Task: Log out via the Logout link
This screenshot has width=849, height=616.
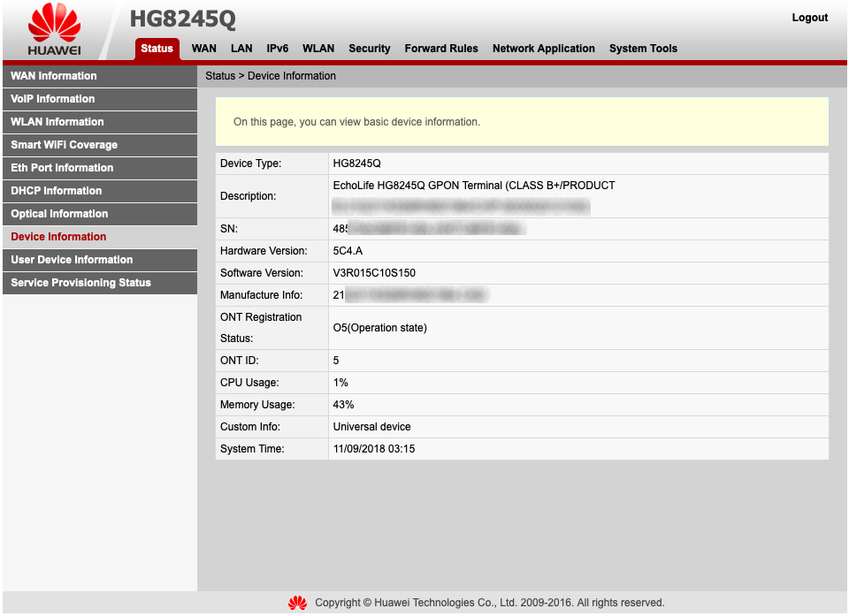Action: pos(809,18)
